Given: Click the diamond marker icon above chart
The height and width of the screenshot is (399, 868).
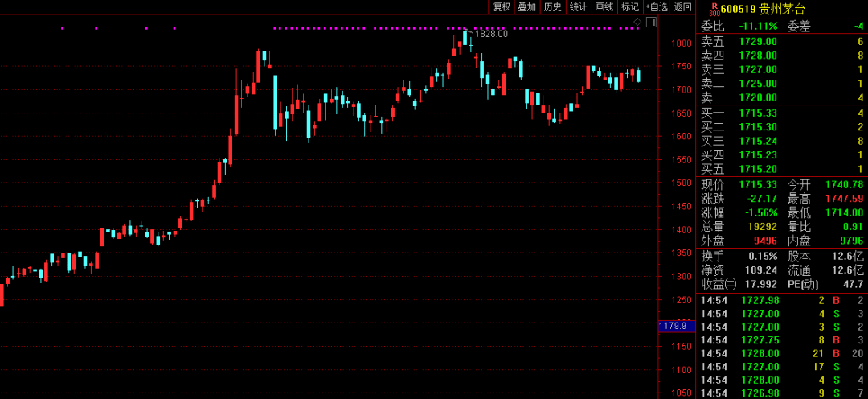Looking at the screenshot, I should [x=637, y=21].
